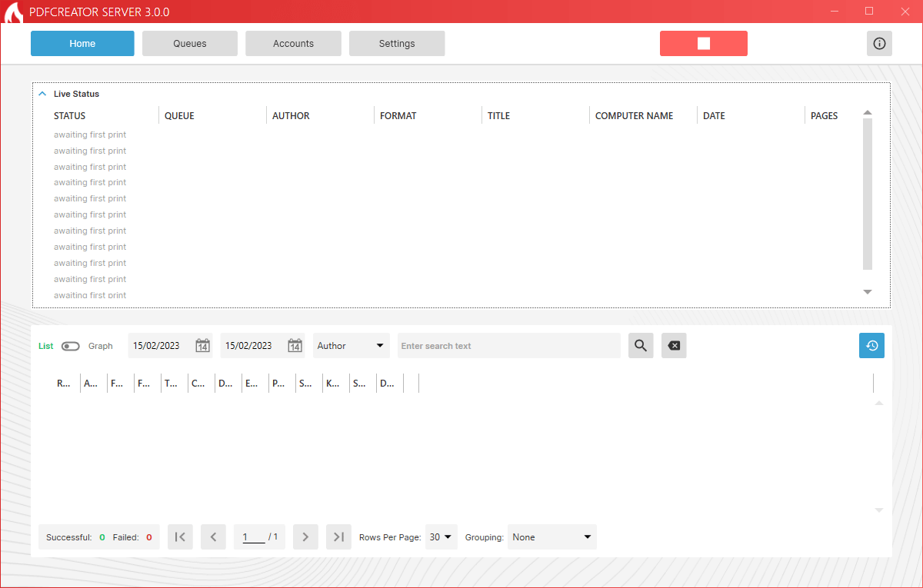Open the Settings tab
923x588 pixels.
point(397,44)
